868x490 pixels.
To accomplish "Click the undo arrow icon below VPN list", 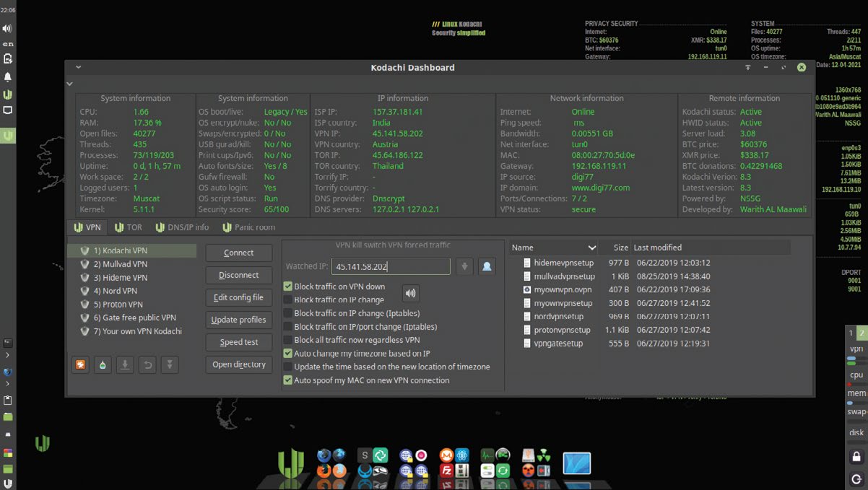I will tap(147, 365).
